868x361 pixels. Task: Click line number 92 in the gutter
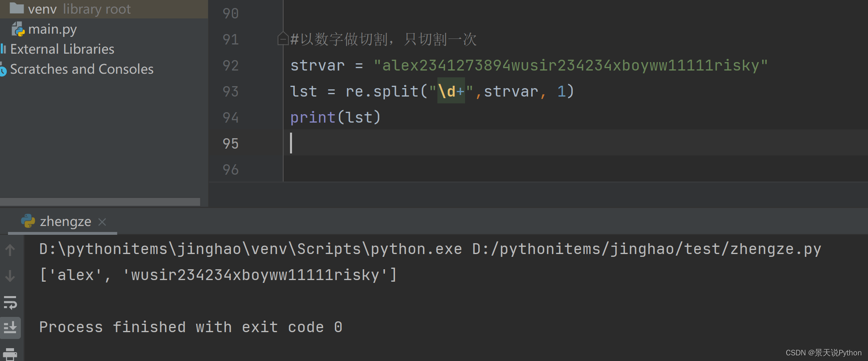[x=231, y=65]
